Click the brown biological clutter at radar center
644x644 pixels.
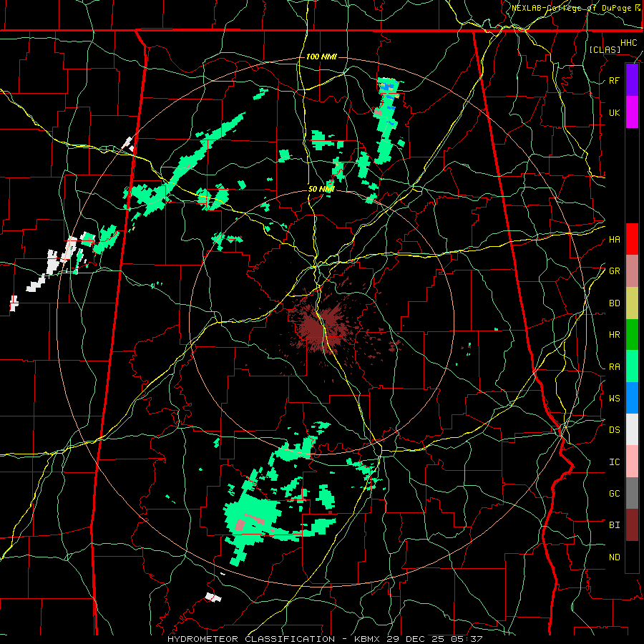tap(323, 328)
